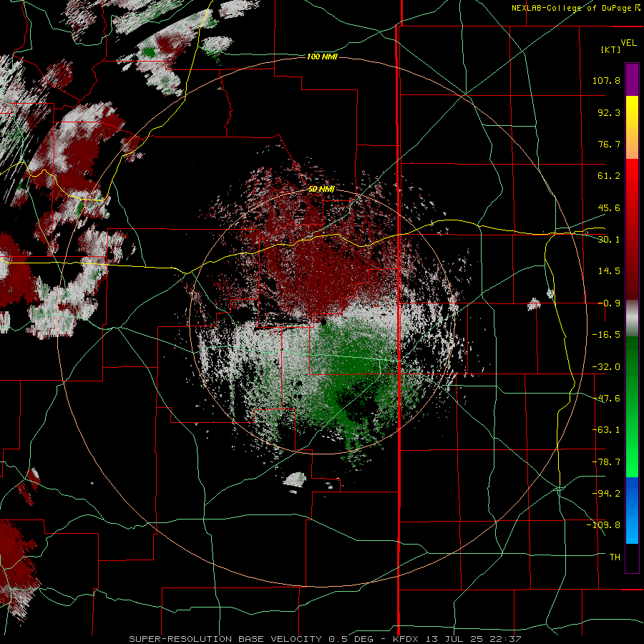Click the 14.5 legend value
Viewport: 644px width, 644px height.
[609, 271]
